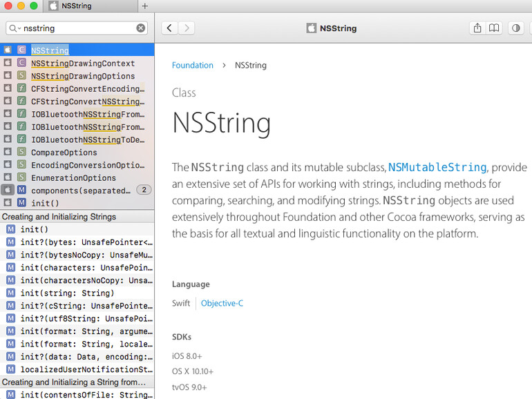Open CompareOptions struct result
The width and height of the screenshot is (532, 399).
coord(77,152)
